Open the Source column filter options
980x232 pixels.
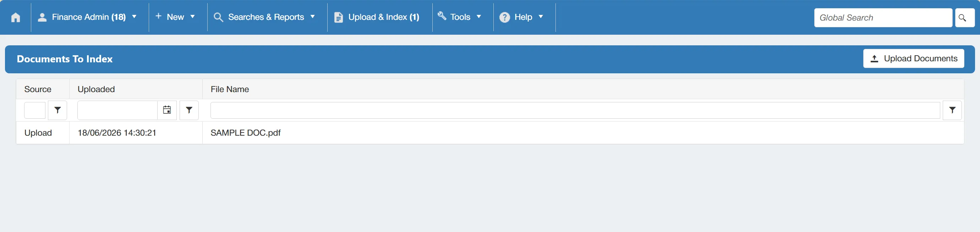pyautogui.click(x=58, y=110)
